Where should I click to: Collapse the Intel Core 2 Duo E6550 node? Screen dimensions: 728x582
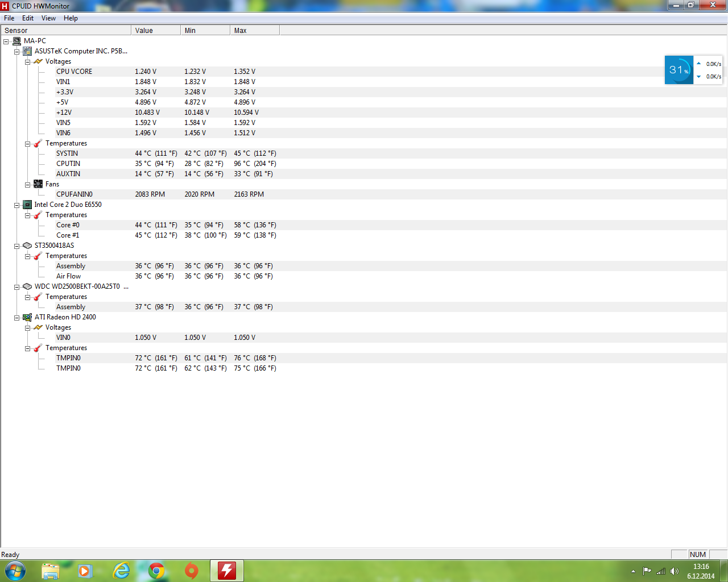(x=17, y=205)
